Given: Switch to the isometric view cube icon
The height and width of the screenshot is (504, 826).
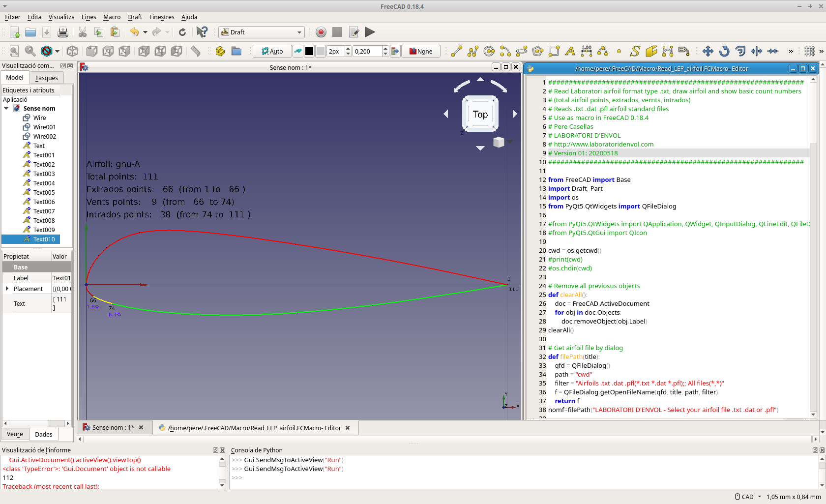Looking at the screenshot, I should 72,51.
